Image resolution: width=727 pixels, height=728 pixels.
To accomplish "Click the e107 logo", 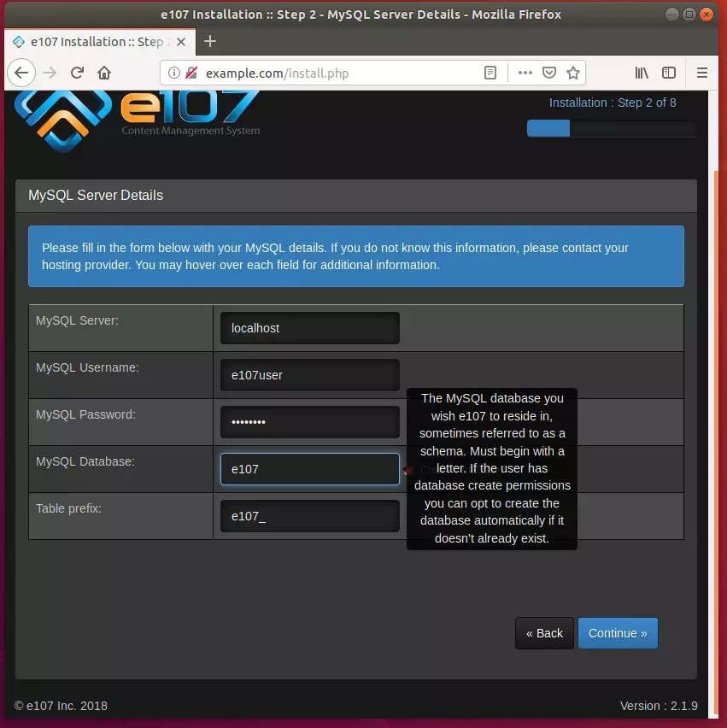I will tap(138, 120).
